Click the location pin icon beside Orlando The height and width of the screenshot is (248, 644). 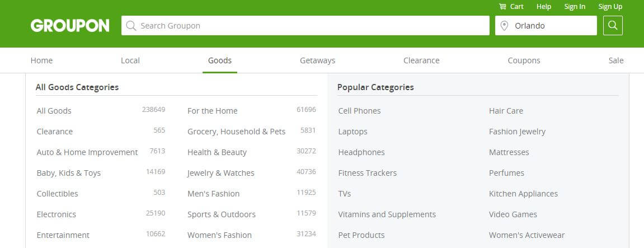pyautogui.click(x=504, y=26)
